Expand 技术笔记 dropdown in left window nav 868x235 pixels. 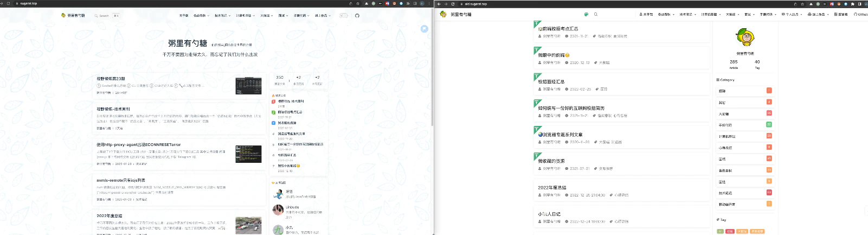[222, 16]
